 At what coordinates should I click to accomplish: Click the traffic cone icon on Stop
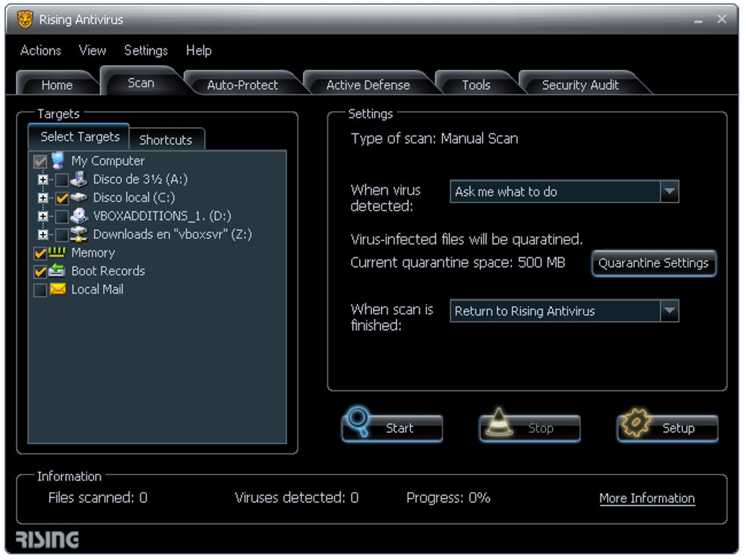pyautogui.click(x=498, y=422)
